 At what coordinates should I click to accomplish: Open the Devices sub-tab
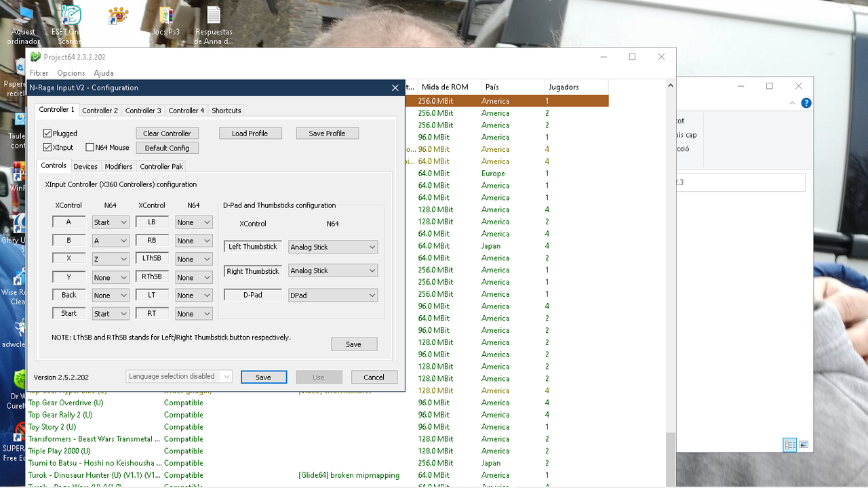coord(85,166)
